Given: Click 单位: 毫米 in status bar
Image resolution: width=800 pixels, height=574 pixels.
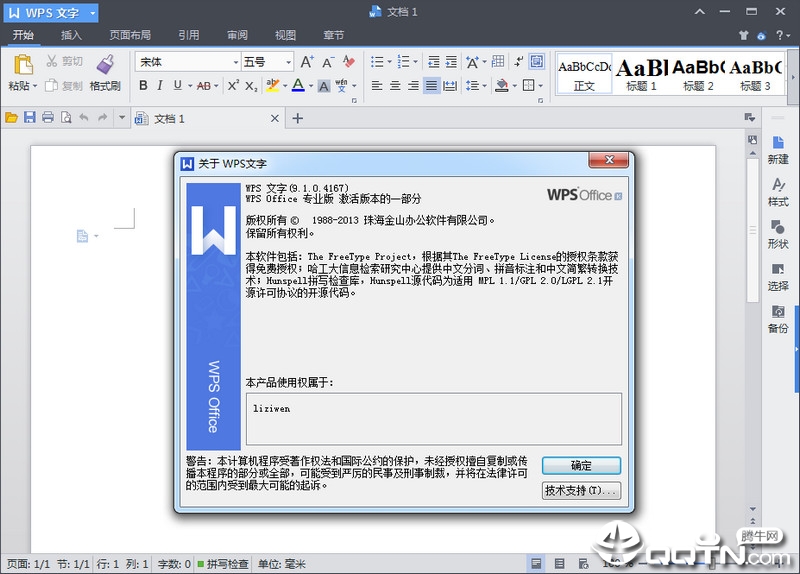Looking at the screenshot, I should (x=282, y=564).
